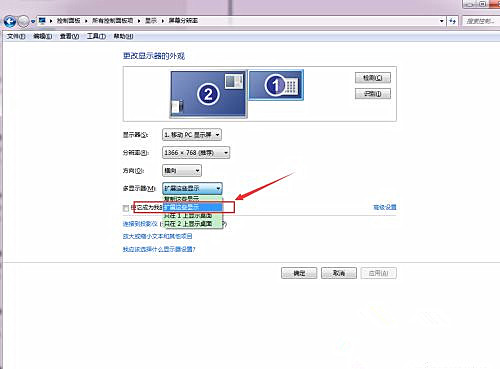Select the monitor 2 thumbnail
This screenshot has height=369, width=500.
click(208, 94)
